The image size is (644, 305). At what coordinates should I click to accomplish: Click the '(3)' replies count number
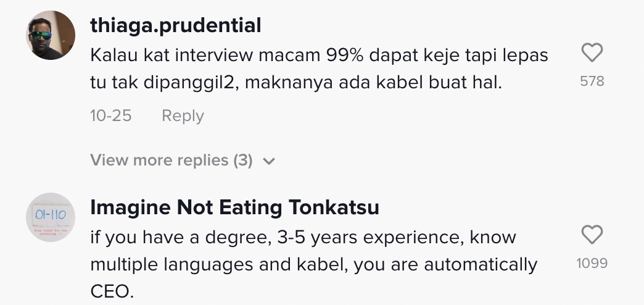click(x=243, y=161)
